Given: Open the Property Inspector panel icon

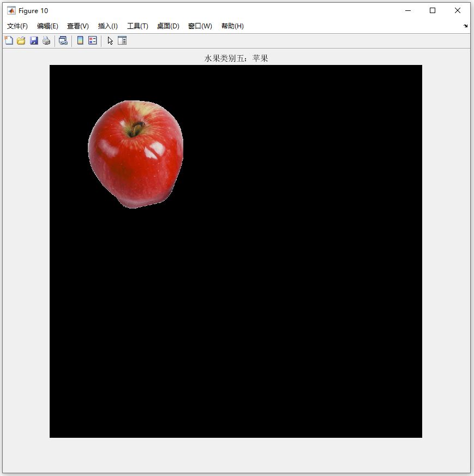Looking at the screenshot, I should [x=122, y=40].
